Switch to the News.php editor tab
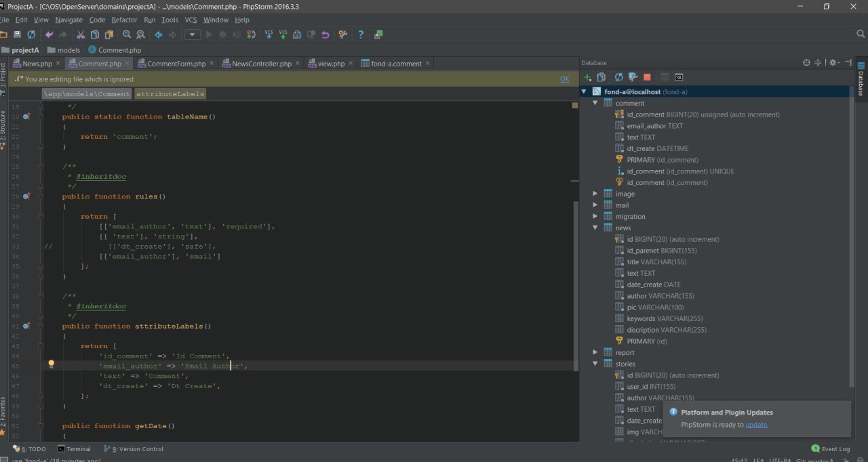The height and width of the screenshot is (462, 868). 37,64
